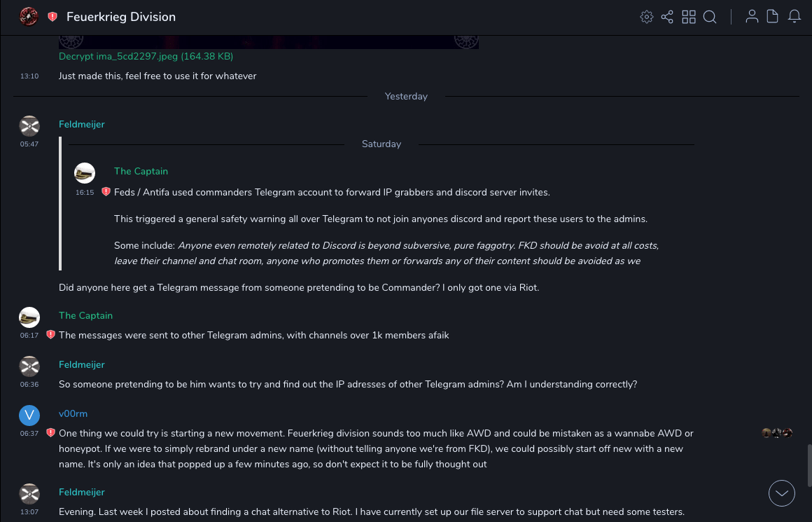812x522 pixels.
Task: Click the read receipt avatars
Action: [x=777, y=433]
